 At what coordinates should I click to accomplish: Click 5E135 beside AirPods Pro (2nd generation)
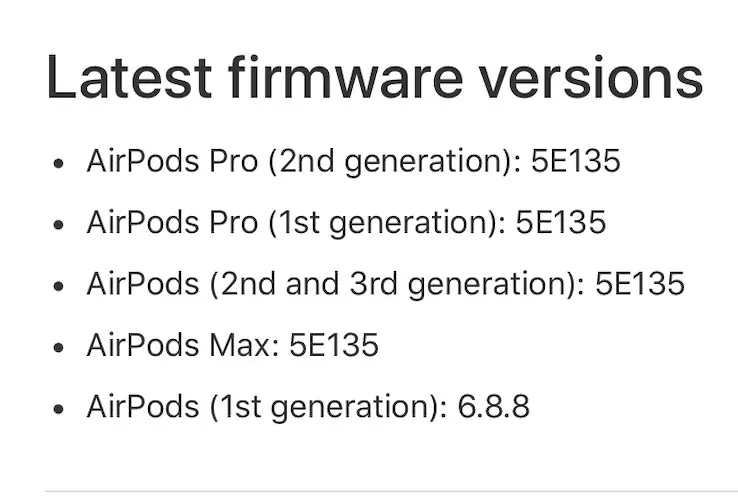(575, 160)
